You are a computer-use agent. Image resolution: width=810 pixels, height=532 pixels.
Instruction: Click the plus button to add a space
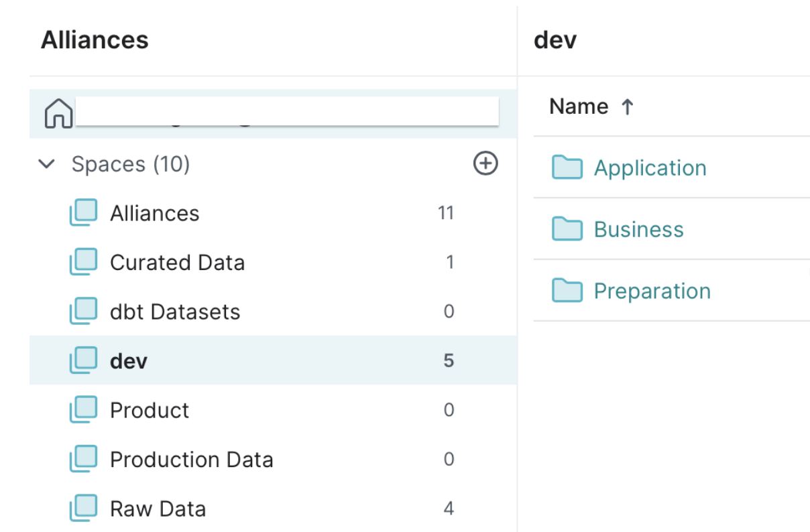click(x=485, y=162)
